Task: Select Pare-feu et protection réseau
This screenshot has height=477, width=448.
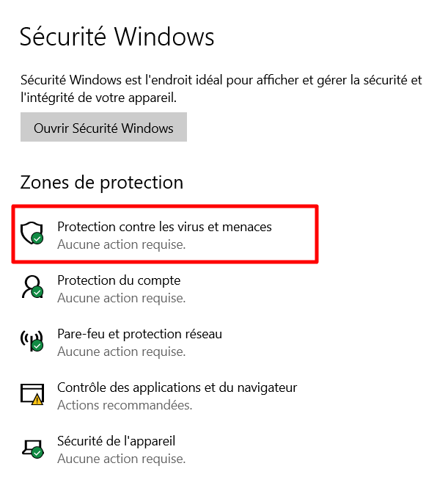Action: [x=139, y=334]
